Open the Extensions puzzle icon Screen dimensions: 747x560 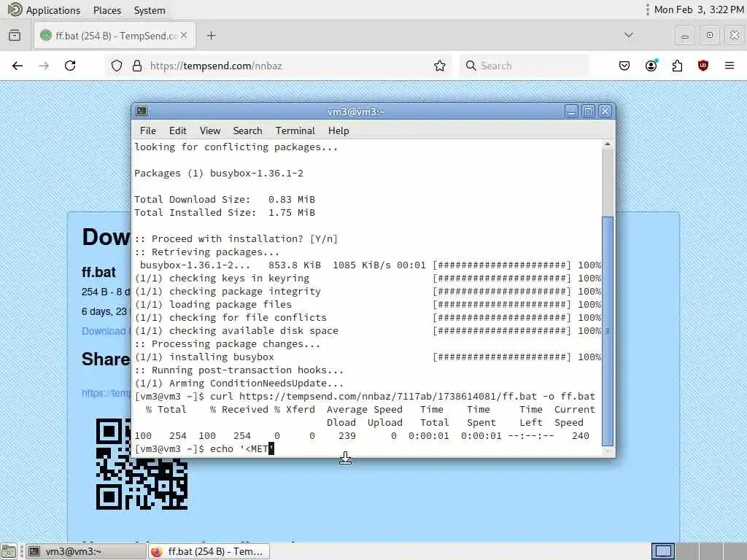click(x=677, y=66)
